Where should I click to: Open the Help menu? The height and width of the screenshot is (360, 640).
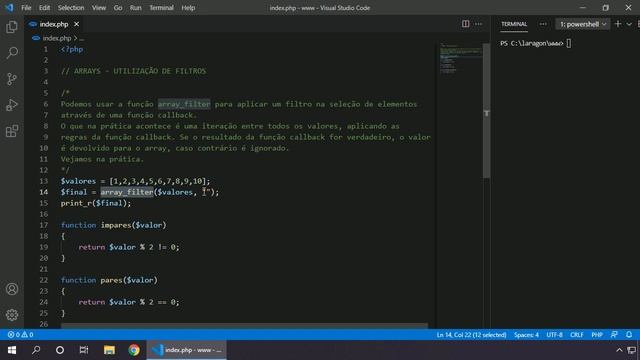[x=188, y=8]
